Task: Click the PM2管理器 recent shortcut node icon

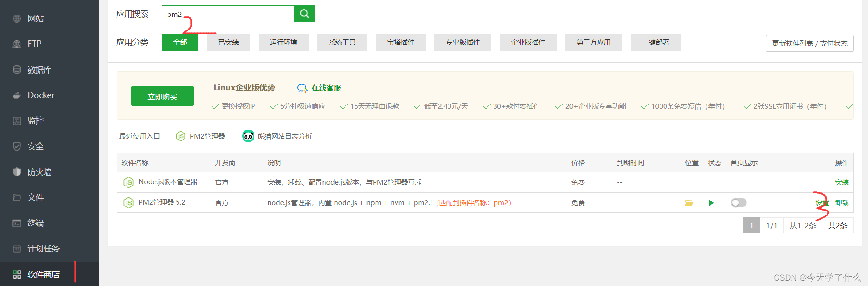Action: click(x=181, y=136)
